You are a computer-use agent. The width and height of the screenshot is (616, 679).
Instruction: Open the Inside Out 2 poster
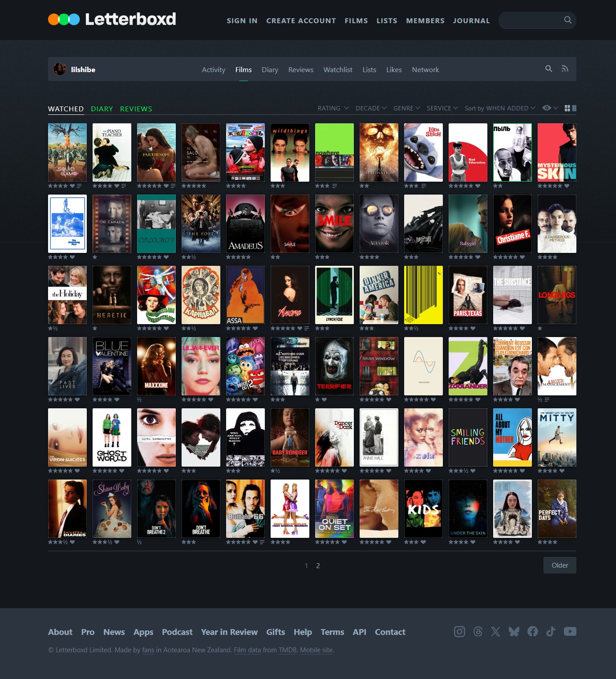245,366
